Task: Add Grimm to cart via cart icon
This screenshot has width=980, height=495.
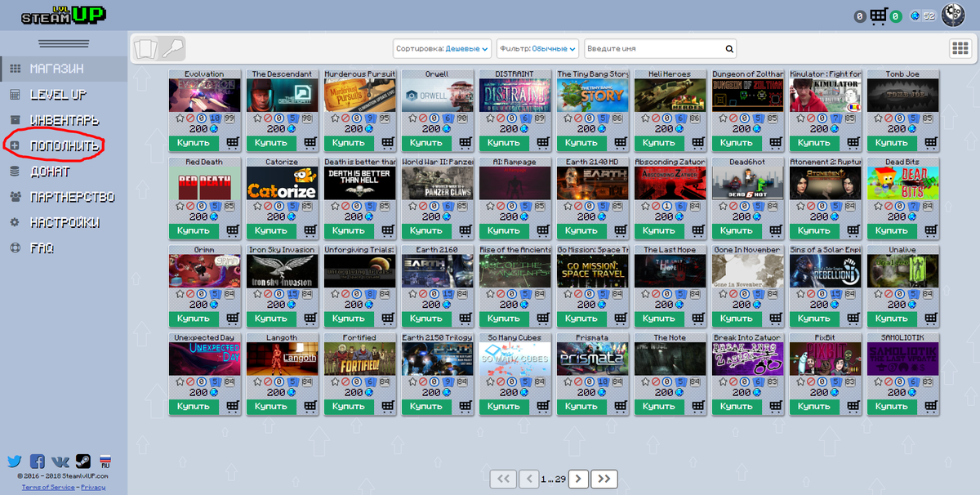Action: tap(233, 319)
